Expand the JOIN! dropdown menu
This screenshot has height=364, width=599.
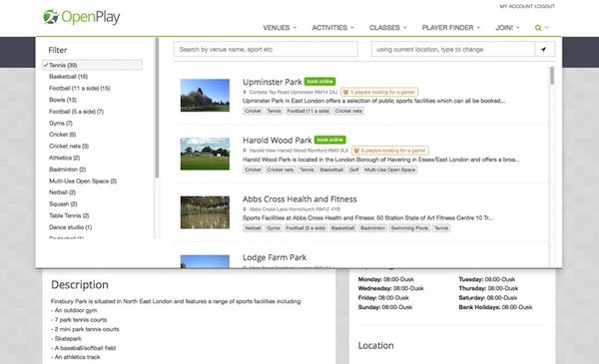tap(507, 28)
